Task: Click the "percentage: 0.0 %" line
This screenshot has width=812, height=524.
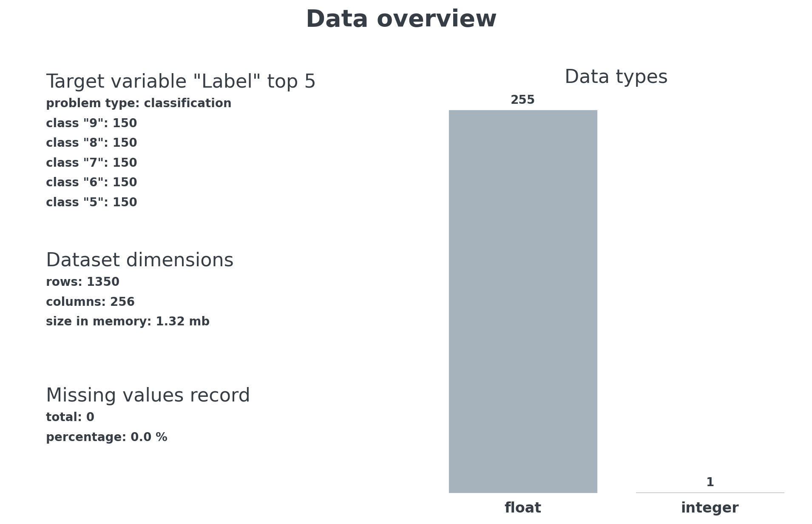Action: pos(106,437)
